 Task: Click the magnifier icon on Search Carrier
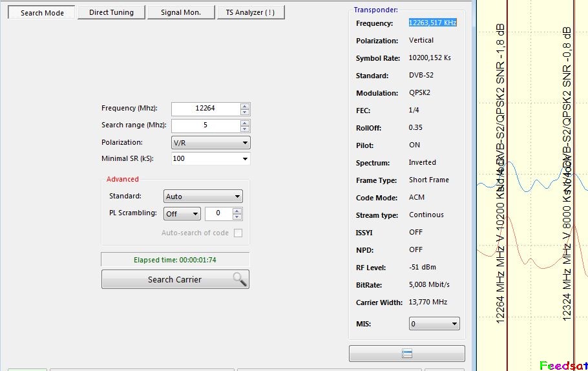(239, 279)
